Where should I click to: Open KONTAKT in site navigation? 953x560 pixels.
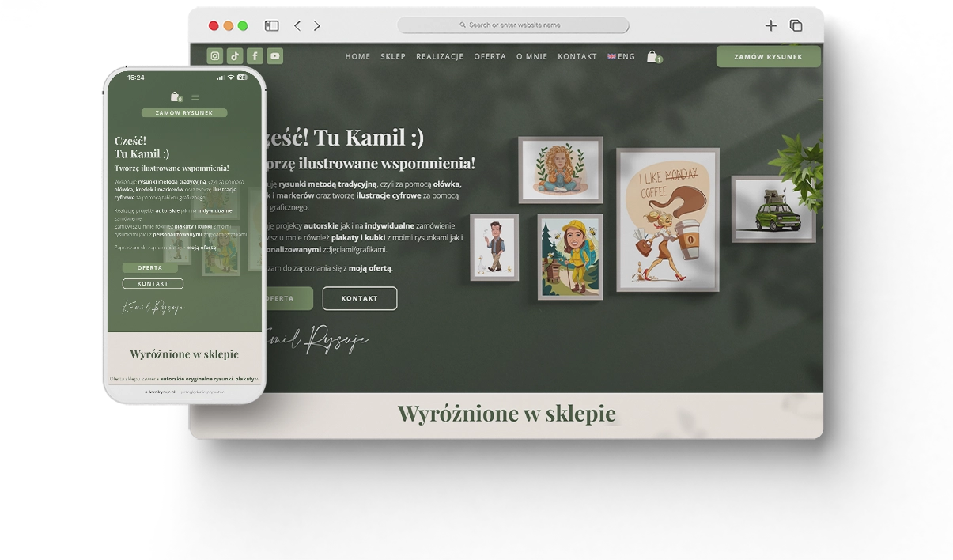[577, 57]
